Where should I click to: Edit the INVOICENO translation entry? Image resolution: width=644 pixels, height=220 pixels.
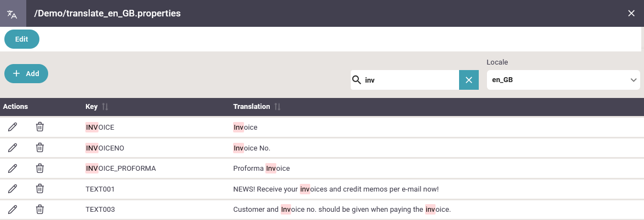pos(13,147)
